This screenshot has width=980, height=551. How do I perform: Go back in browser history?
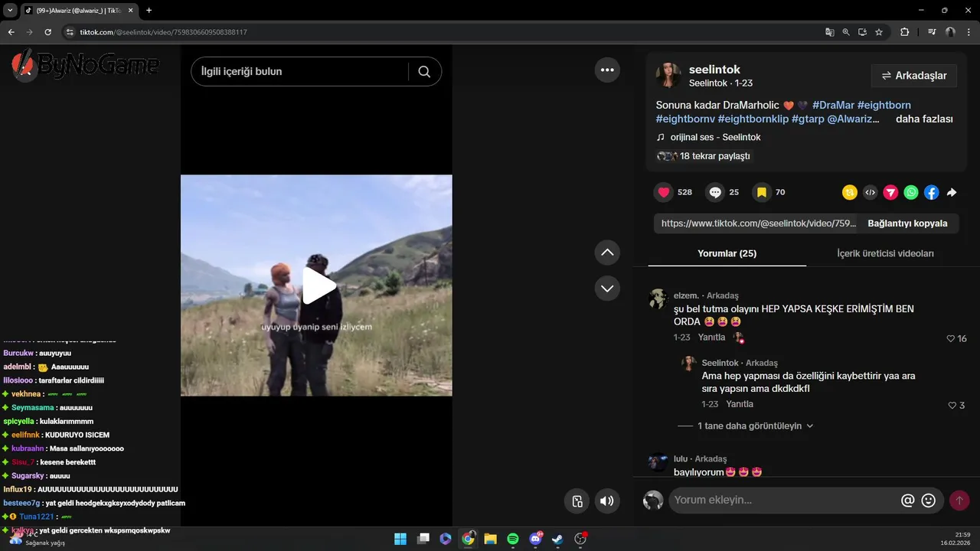(x=11, y=32)
